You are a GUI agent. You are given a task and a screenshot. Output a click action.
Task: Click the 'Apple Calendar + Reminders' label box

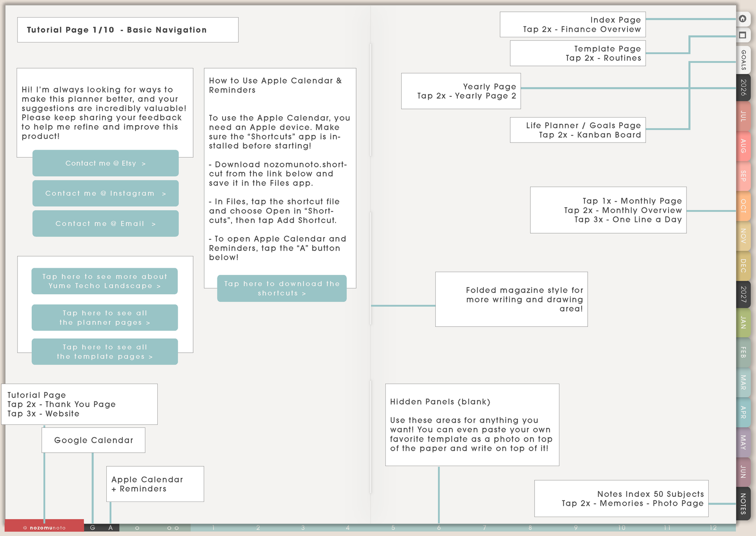click(x=155, y=484)
